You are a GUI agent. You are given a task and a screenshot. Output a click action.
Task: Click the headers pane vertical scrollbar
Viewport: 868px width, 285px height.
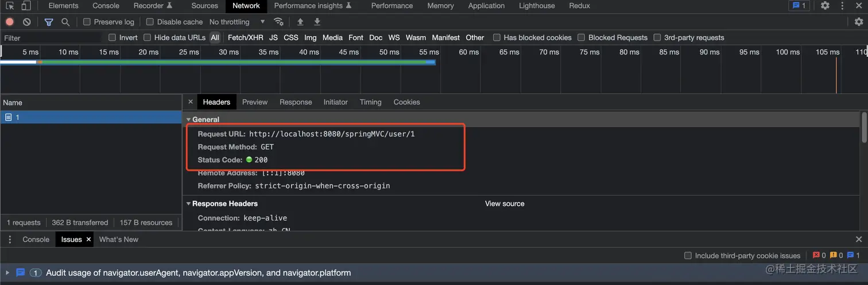[863, 128]
